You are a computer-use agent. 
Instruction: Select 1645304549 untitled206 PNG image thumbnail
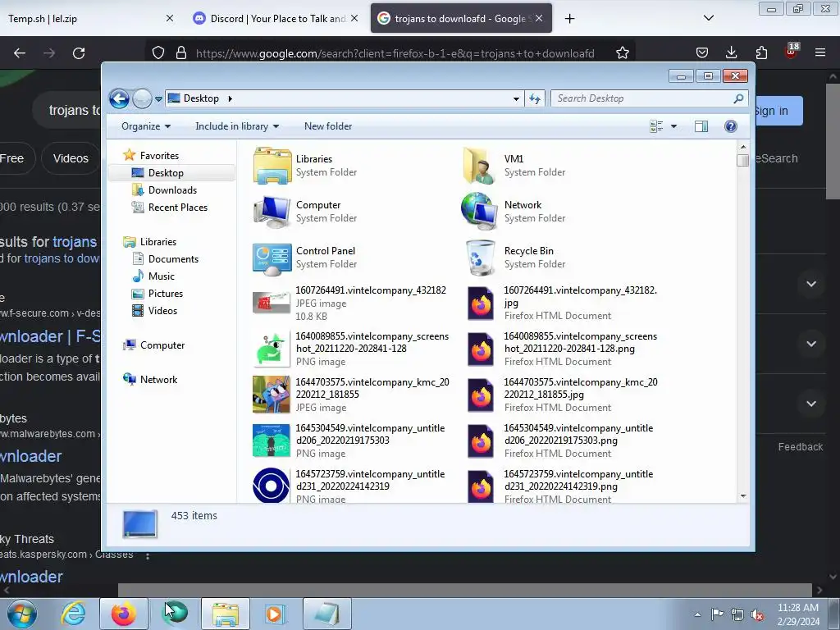[x=272, y=441]
